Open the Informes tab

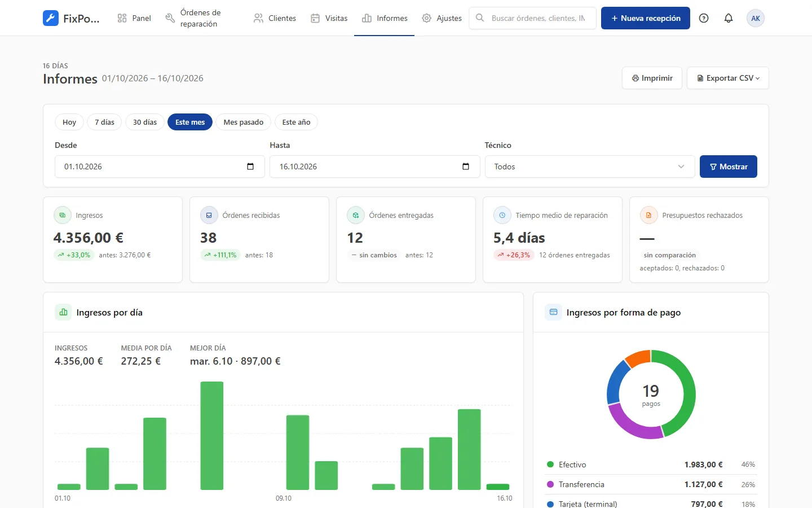[385, 18]
